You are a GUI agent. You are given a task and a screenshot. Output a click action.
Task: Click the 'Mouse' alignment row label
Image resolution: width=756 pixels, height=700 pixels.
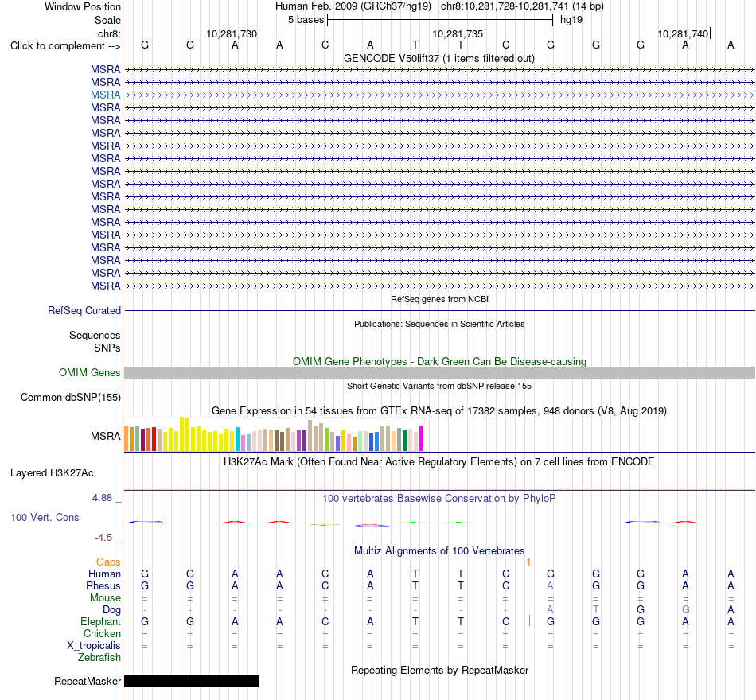[105, 598]
